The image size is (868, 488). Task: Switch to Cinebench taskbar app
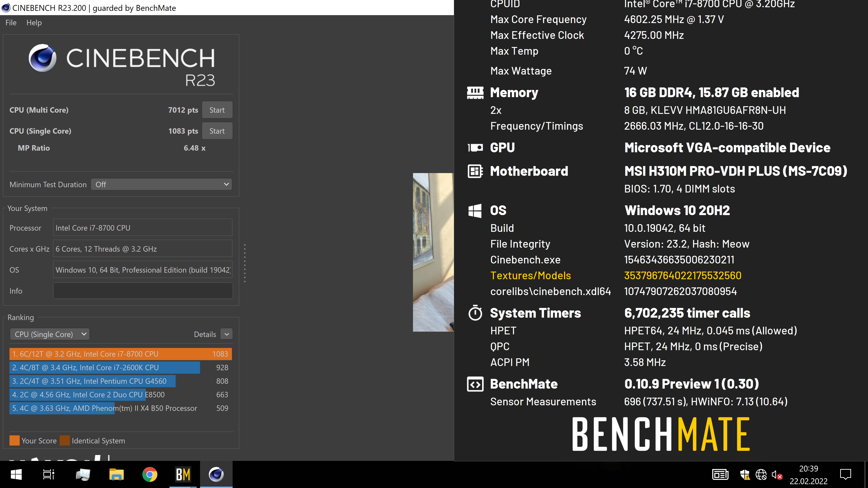coord(216,474)
